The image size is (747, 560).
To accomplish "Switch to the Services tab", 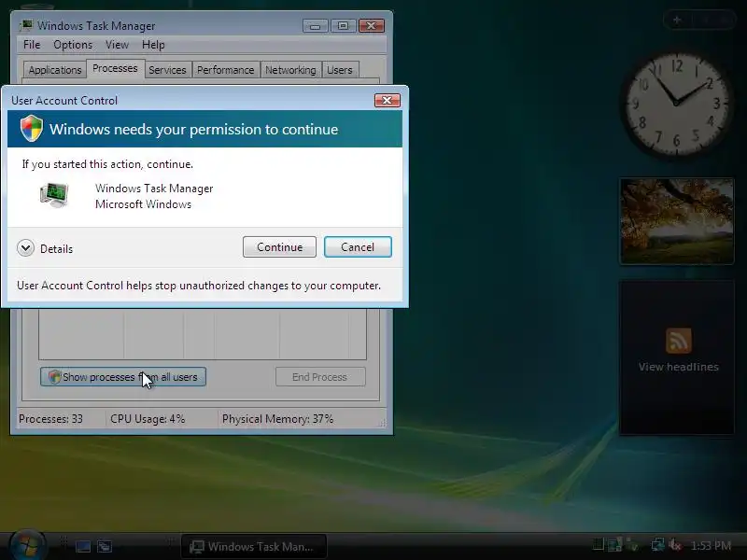I will pos(167,70).
